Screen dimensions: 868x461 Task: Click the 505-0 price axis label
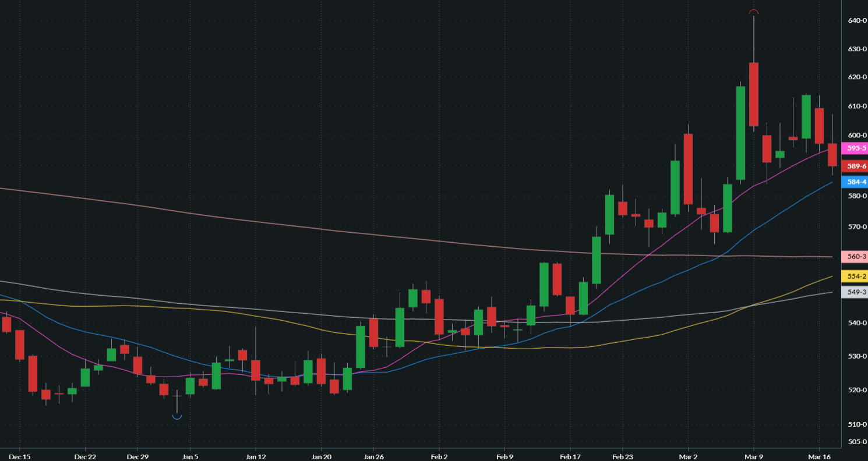point(858,442)
